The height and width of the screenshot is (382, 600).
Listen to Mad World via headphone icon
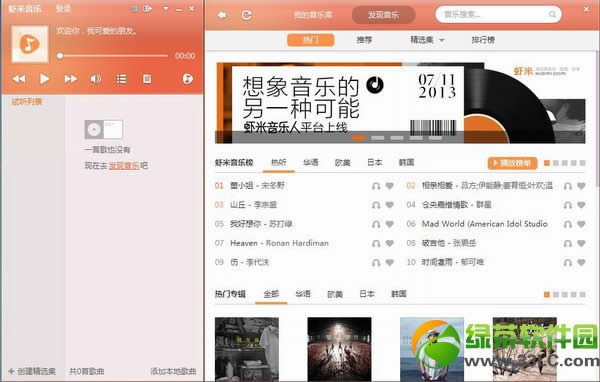[568, 224]
